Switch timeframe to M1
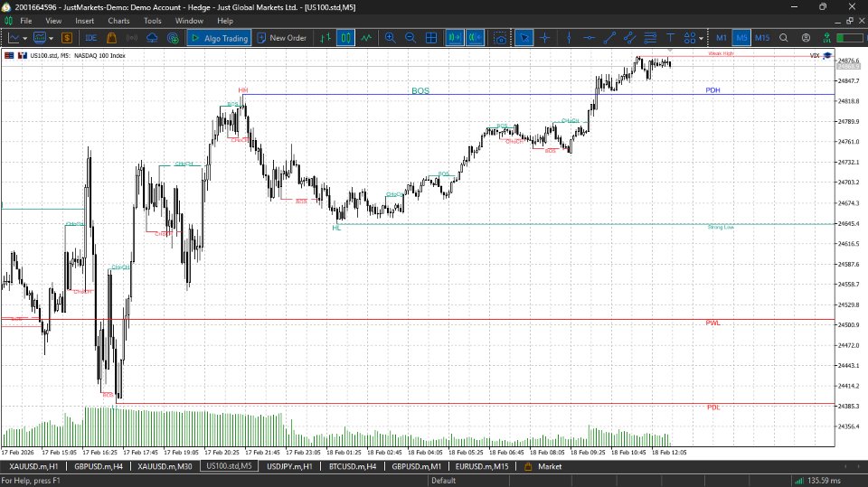This screenshot has width=868, height=487. [722, 38]
